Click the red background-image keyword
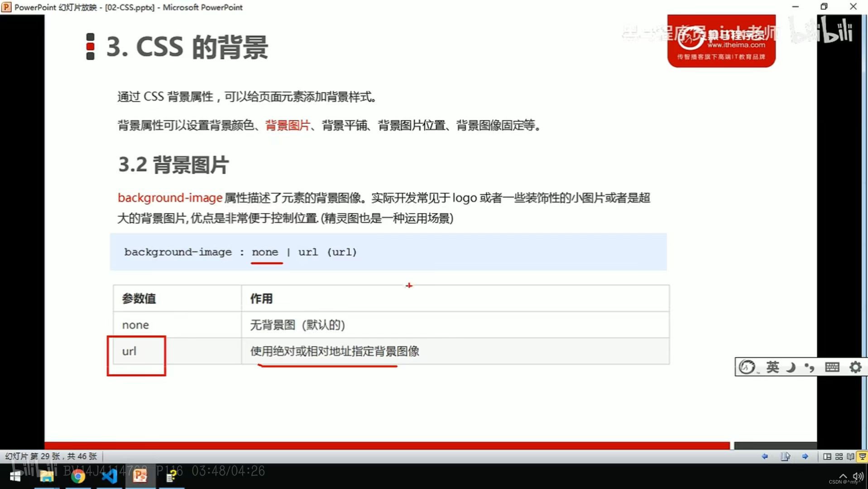The image size is (868, 489). coord(170,198)
